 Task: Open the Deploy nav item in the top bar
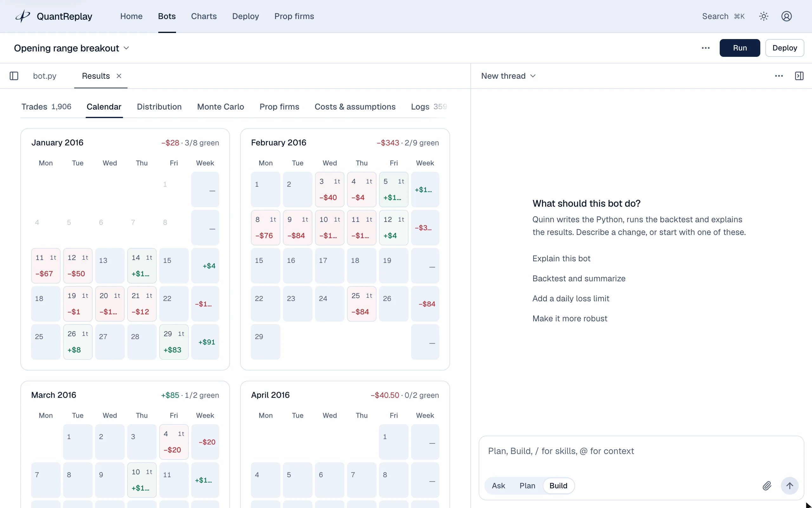click(245, 16)
